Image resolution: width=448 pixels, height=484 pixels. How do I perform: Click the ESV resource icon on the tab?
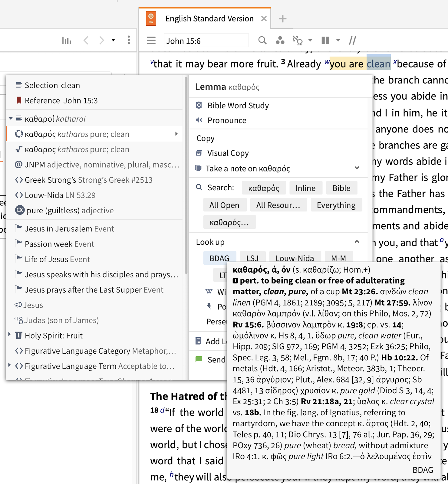(x=151, y=18)
